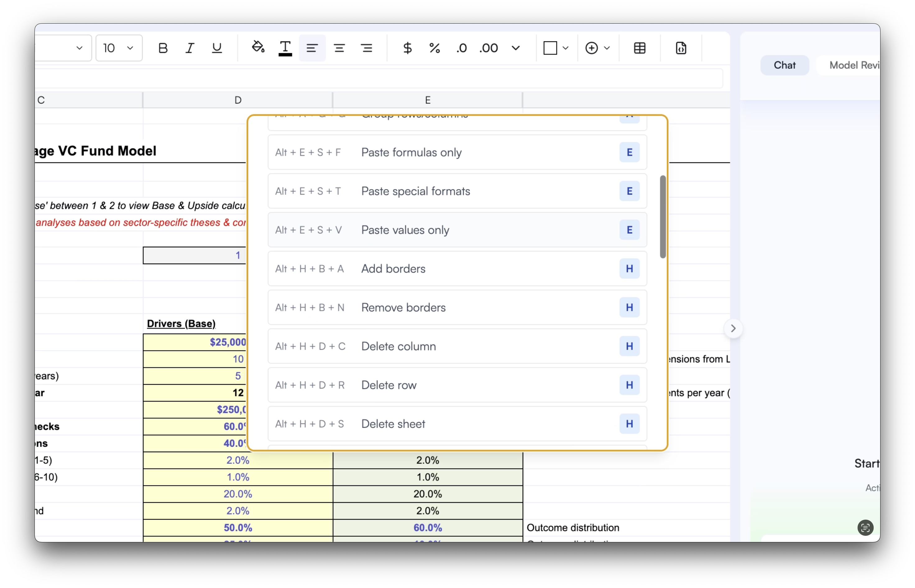The image size is (915, 588).
Task: Decrease decimal places with .0 button
Action: [462, 48]
